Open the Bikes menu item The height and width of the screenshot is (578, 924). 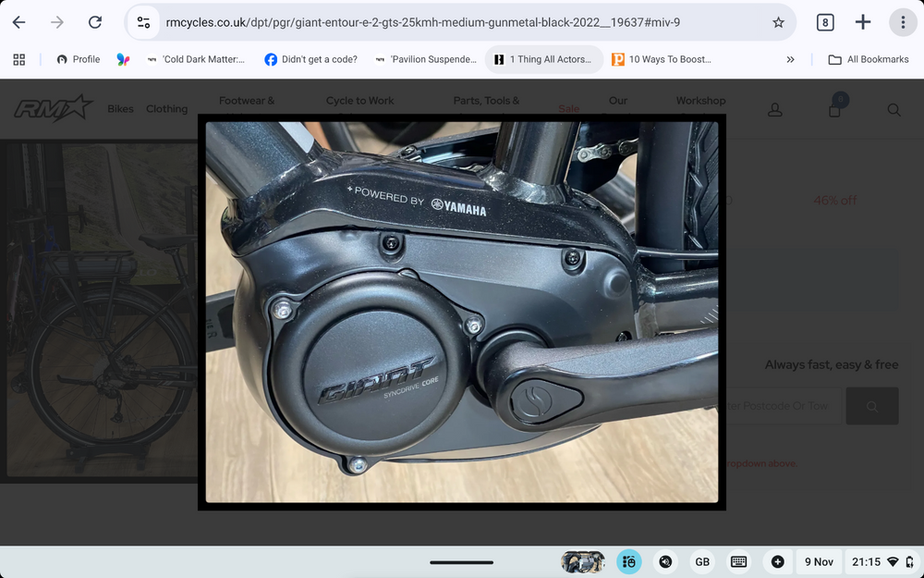click(x=120, y=108)
